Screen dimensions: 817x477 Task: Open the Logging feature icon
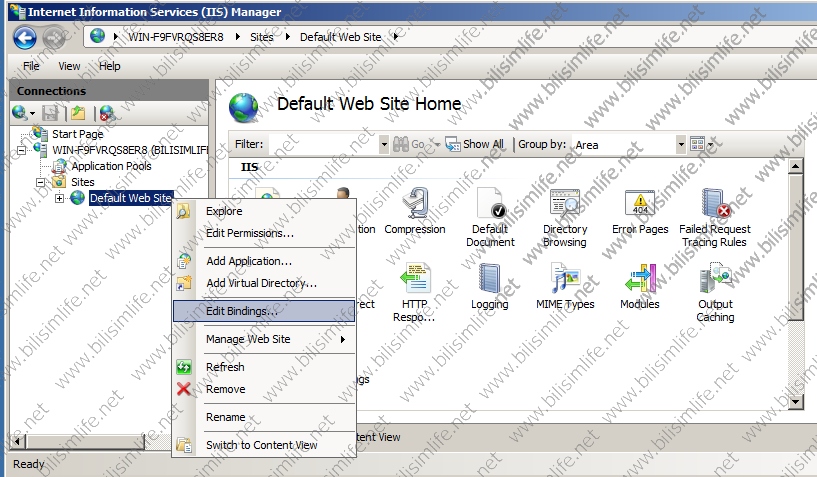[x=490, y=287]
